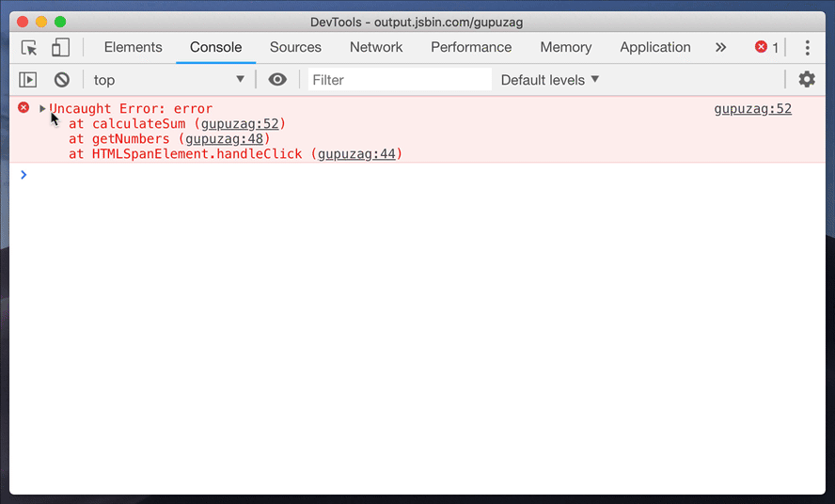This screenshot has height=504, width=835.
Task: Open the top JavaScript context dropdown
Action: [x=168, y=80]
